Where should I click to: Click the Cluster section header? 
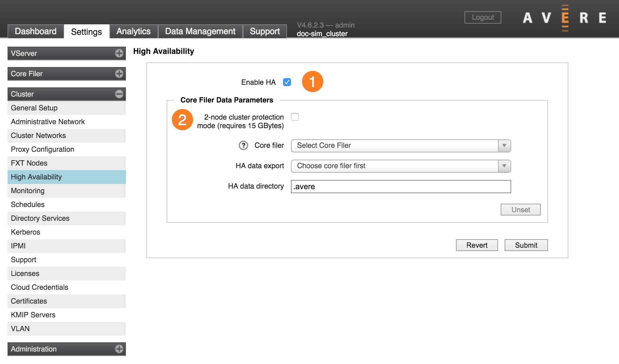tap(67, 94)
